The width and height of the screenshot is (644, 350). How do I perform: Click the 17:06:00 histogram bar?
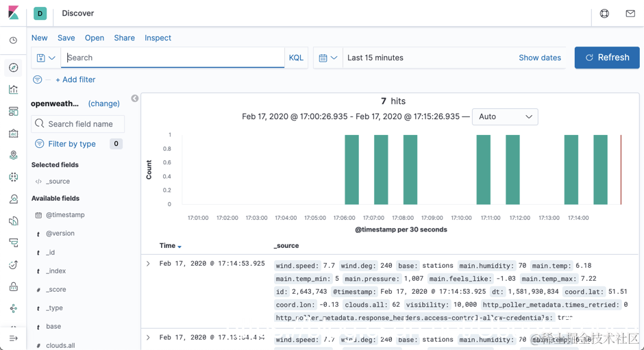tap(351, 170)
